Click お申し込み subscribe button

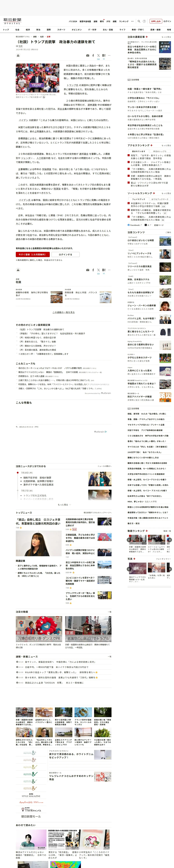coord(156,21)
